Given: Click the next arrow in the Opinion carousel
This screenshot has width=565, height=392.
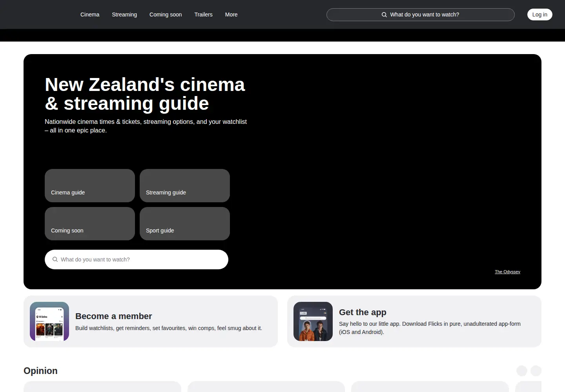Looking at the screenshot, I should (536, 371).
